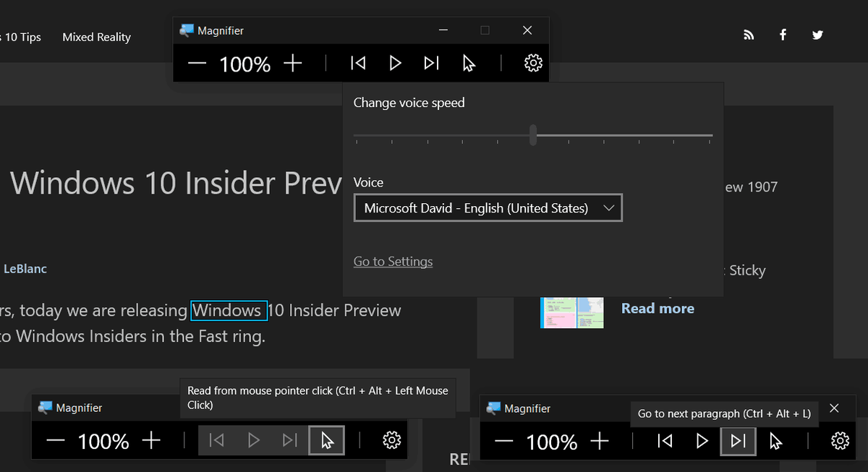Start reading with top Magnifier play button
Screen dimensions: 868x472
coord(395,64)
